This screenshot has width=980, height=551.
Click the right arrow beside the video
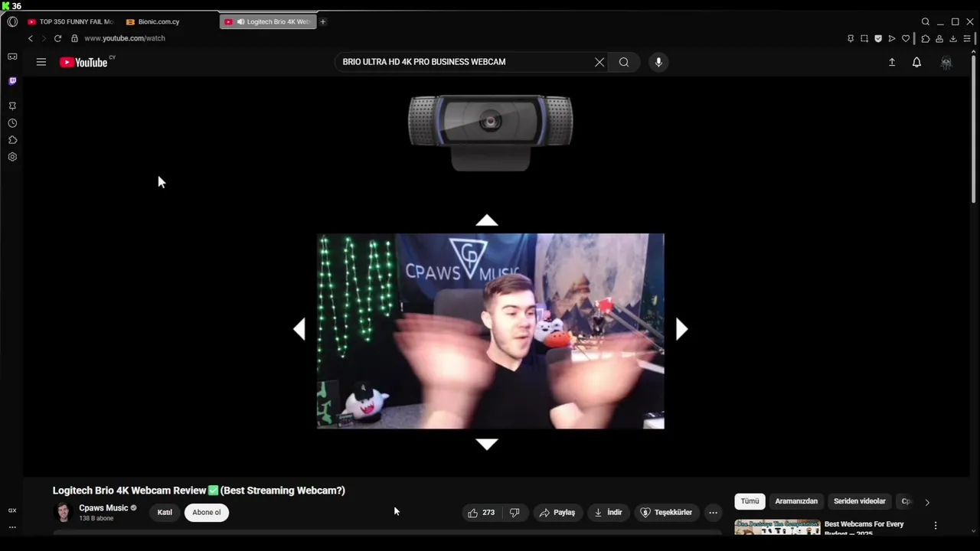[681, 329]
